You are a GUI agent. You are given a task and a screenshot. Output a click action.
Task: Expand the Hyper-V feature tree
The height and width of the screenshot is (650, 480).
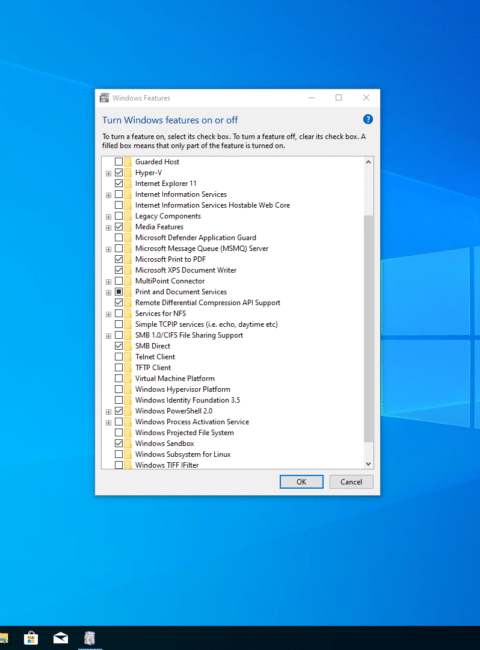tap(108, 173)
